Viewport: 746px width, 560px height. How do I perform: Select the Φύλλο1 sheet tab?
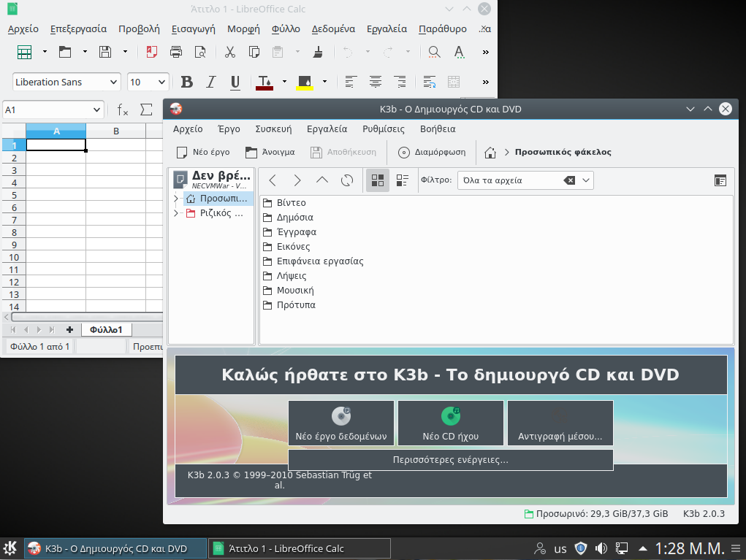[106, 329]
